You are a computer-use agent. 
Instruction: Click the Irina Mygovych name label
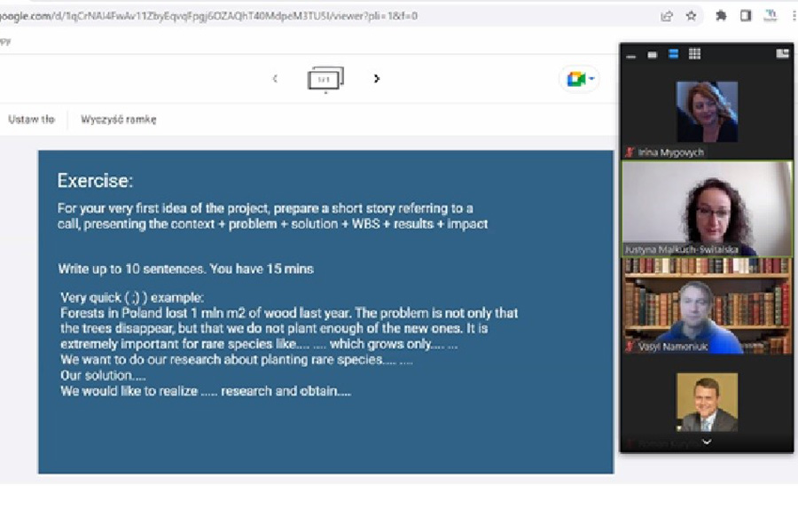pyautogui.click(x=670, y=153)
